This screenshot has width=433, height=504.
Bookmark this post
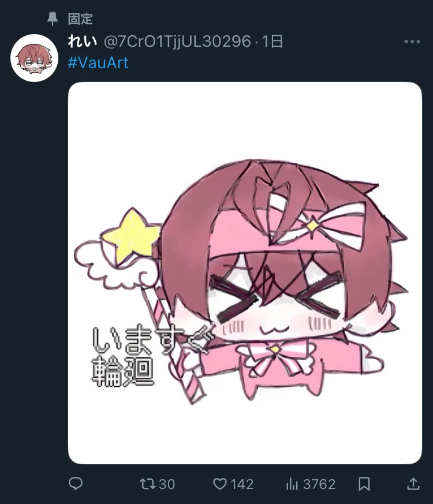point(364,484)
